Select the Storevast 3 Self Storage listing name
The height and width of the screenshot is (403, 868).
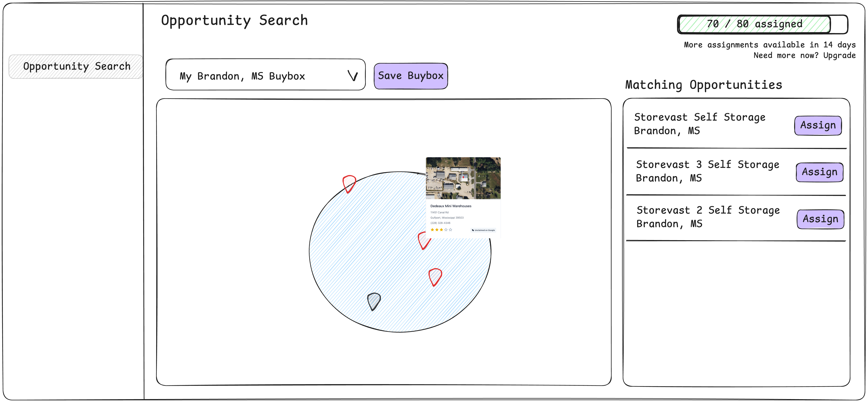click(708, 165)
